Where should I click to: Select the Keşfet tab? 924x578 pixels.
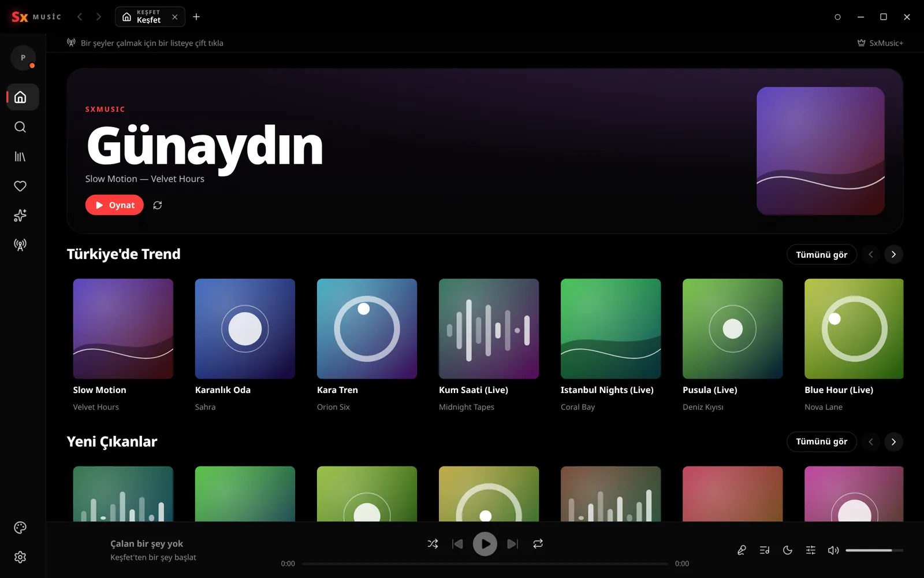150,17
